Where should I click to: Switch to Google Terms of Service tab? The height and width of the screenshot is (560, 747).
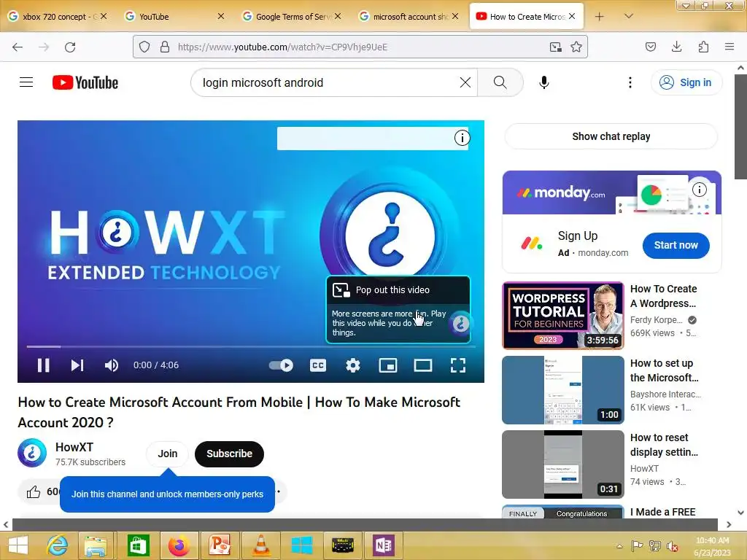coord(292,17)
